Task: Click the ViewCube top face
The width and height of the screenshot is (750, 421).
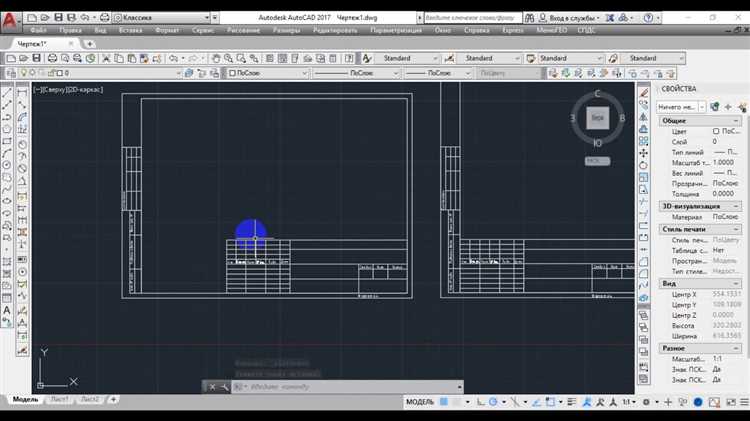Action: pyautogui.click(x=597, y=118)
